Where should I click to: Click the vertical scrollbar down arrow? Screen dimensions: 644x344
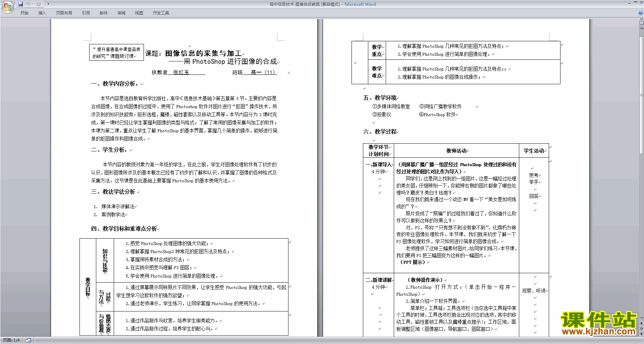(x=641, y=318)
